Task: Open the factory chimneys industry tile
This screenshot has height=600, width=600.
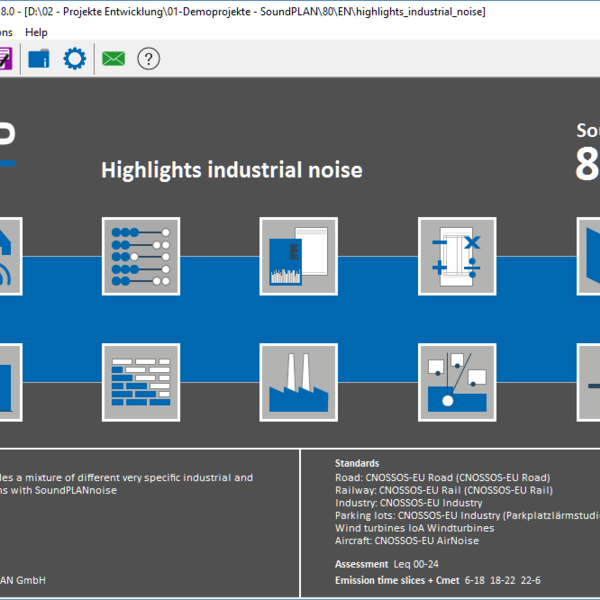Action: click(299, 383)
